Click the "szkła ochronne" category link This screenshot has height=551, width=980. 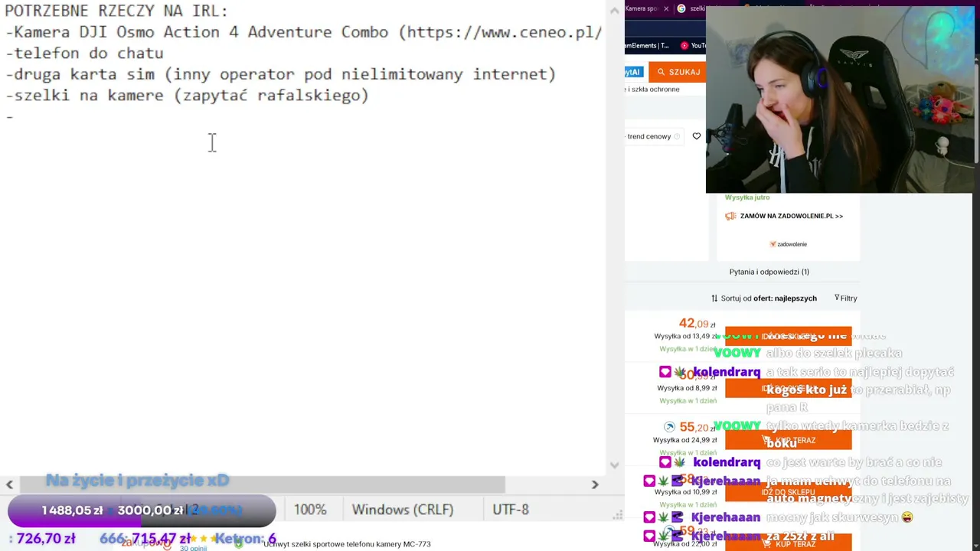(x=653, y=90)
